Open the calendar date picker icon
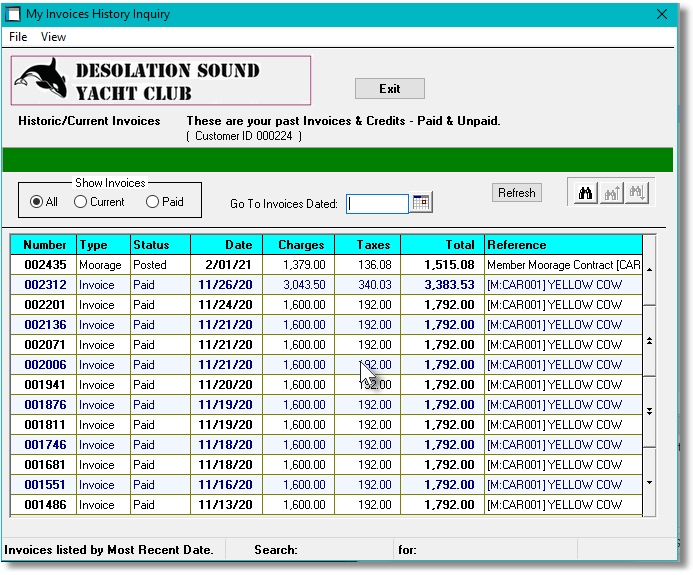 421,203
